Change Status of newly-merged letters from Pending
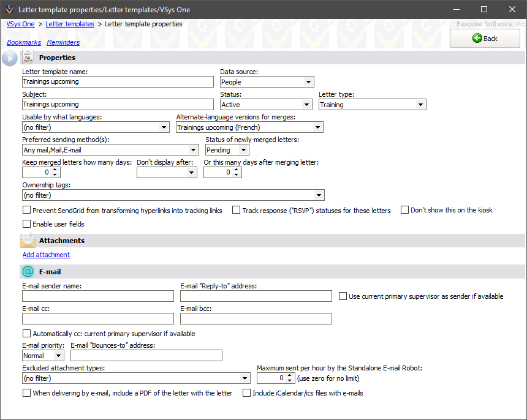Image resolution: width=527 pixels, height=420 pixels. [x=243, y=149]
